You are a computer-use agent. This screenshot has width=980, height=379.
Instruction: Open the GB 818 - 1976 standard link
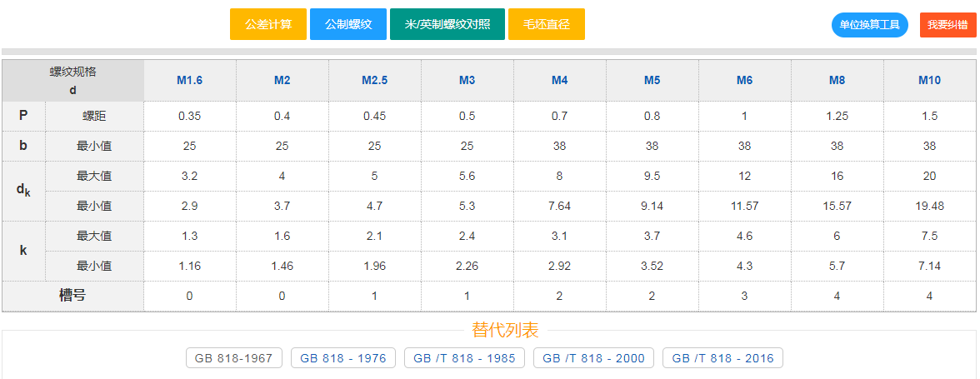coord(343,358)
